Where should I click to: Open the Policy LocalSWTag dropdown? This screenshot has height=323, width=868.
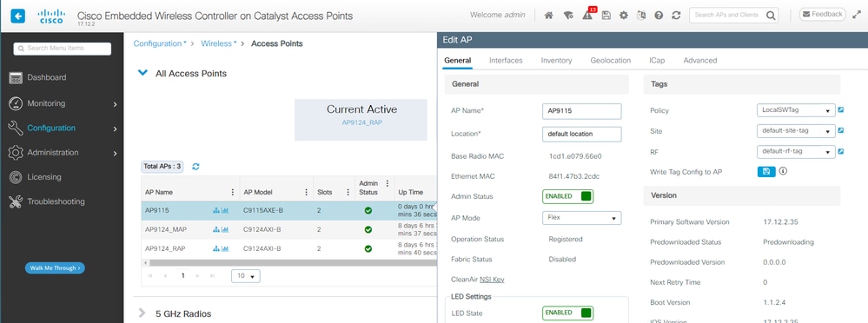tap(796, 110)
